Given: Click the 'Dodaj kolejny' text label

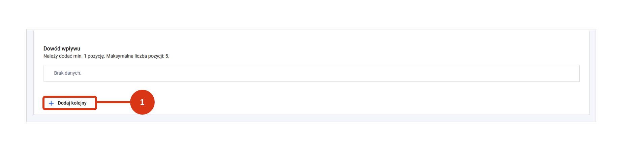Looking at the screenshot, I should click(x=72, y=103).
